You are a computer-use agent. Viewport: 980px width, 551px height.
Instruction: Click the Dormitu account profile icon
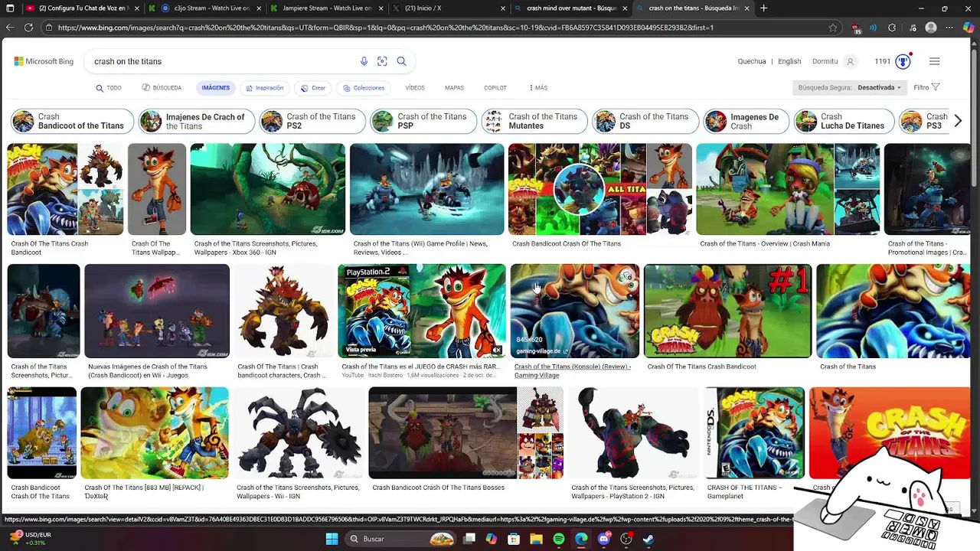(850, 61)
